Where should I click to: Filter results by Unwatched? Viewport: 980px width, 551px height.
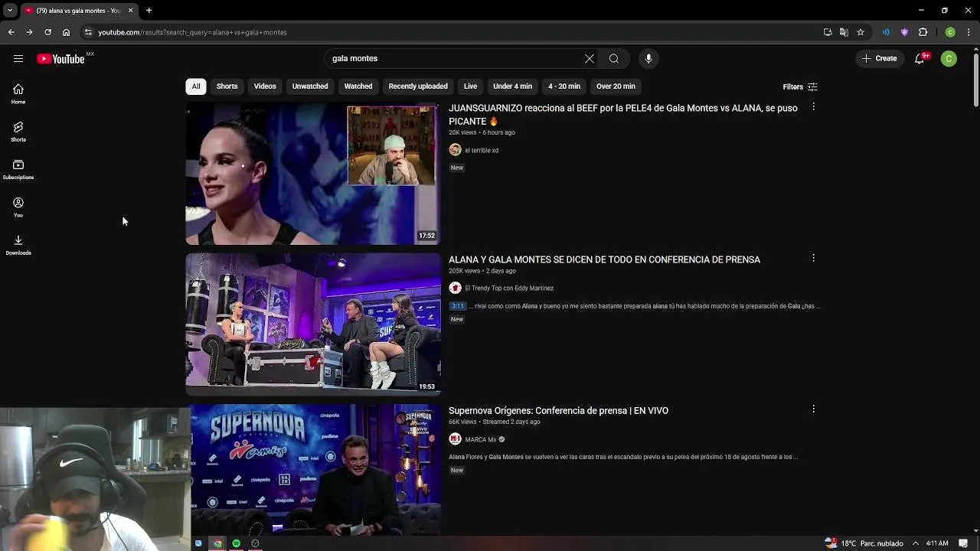pos(310,86)
